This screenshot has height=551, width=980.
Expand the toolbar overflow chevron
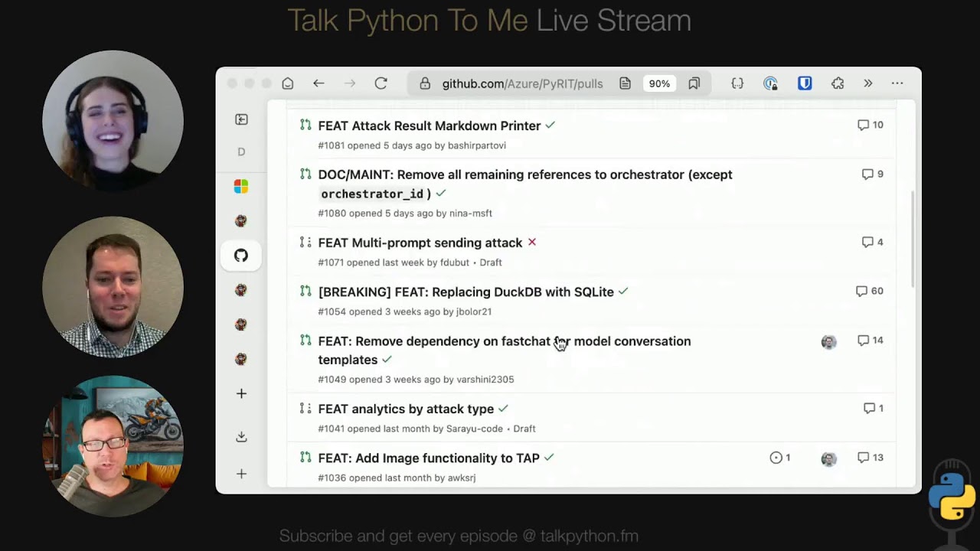(868, 83)
